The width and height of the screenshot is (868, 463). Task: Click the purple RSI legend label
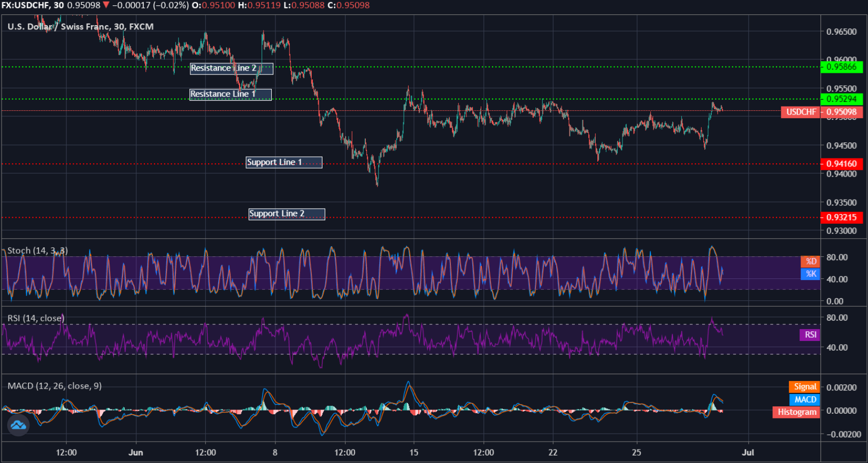coord(810,335)
